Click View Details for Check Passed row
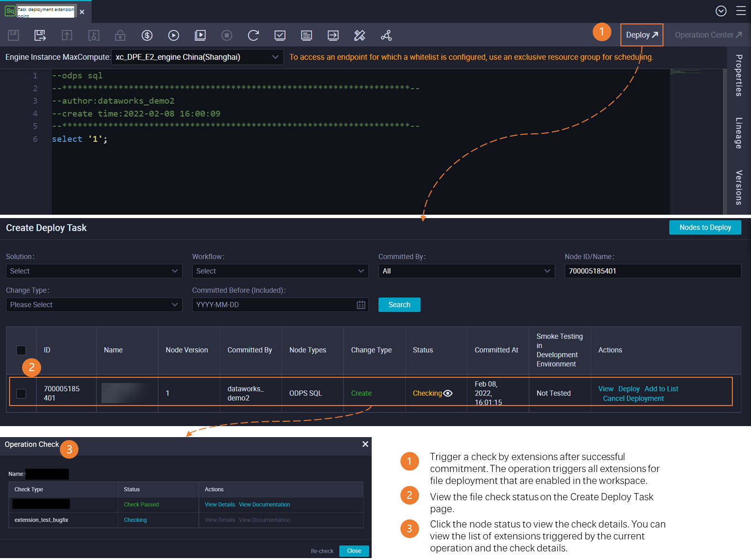This screenshot has width=751, height=560. [x=220, y=505]
